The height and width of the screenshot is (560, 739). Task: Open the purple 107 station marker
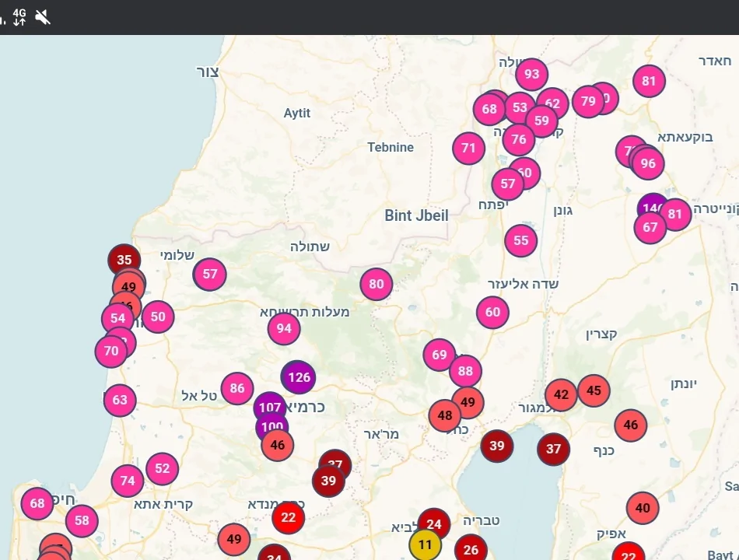[269, 407]
